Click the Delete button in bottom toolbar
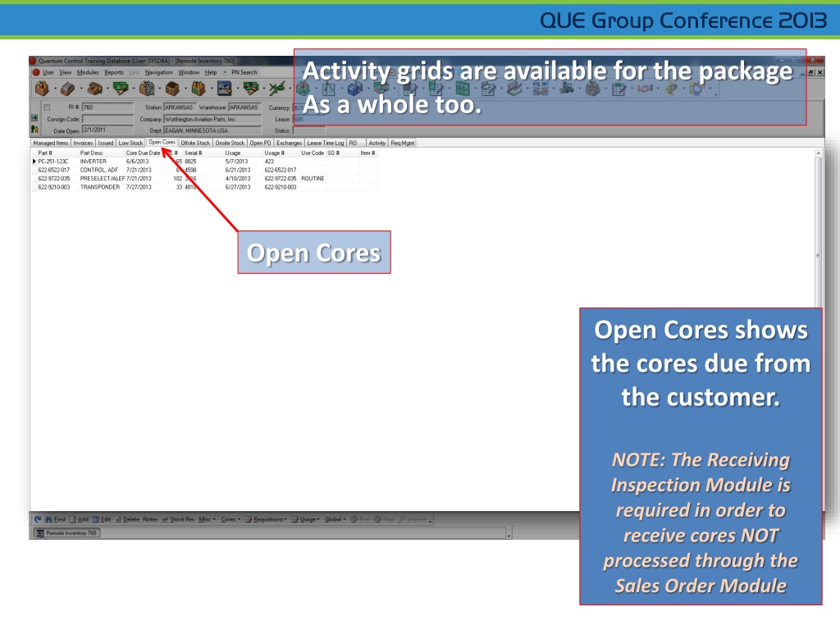 click(x=128, y=519)
